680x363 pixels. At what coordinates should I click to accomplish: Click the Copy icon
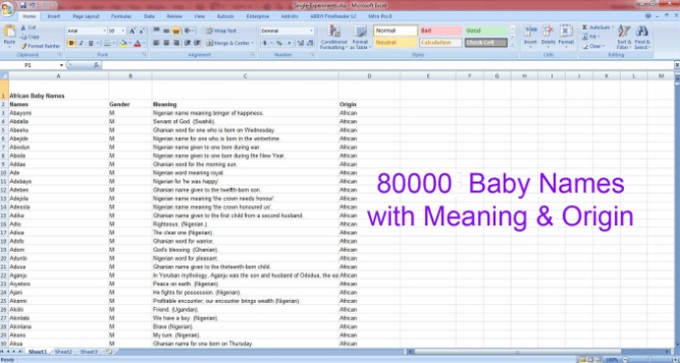pos(24,36)
